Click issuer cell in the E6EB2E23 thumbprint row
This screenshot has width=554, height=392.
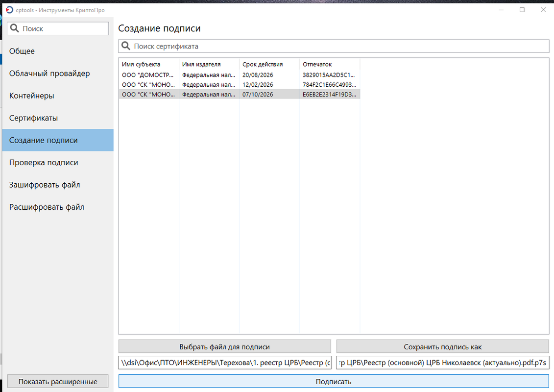click(209, 95)
